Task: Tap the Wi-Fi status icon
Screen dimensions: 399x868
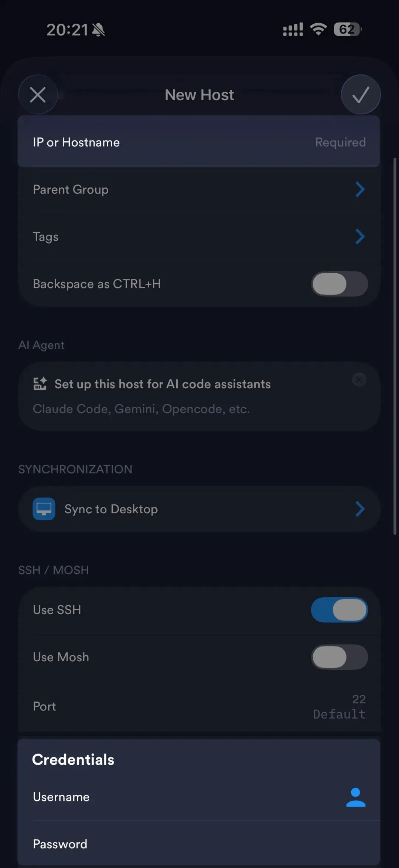Action: point(318,29)
